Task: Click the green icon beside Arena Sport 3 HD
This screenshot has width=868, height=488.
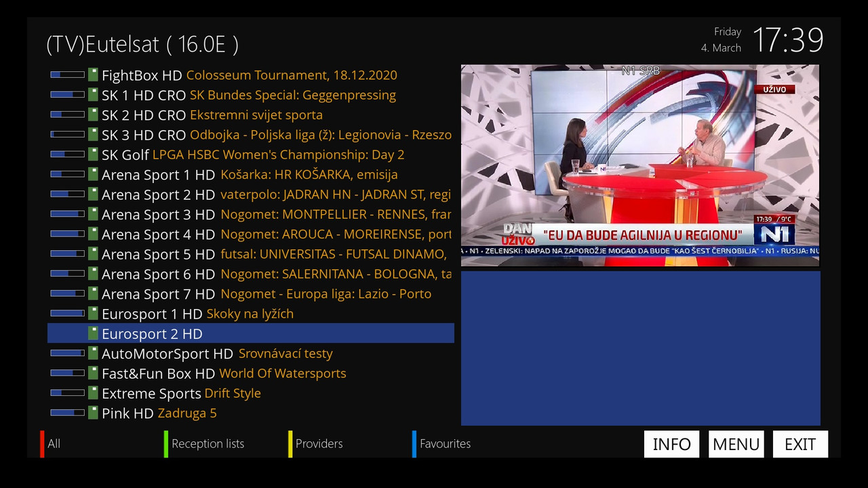Action: pyautogui.click(x=94, y=213)
